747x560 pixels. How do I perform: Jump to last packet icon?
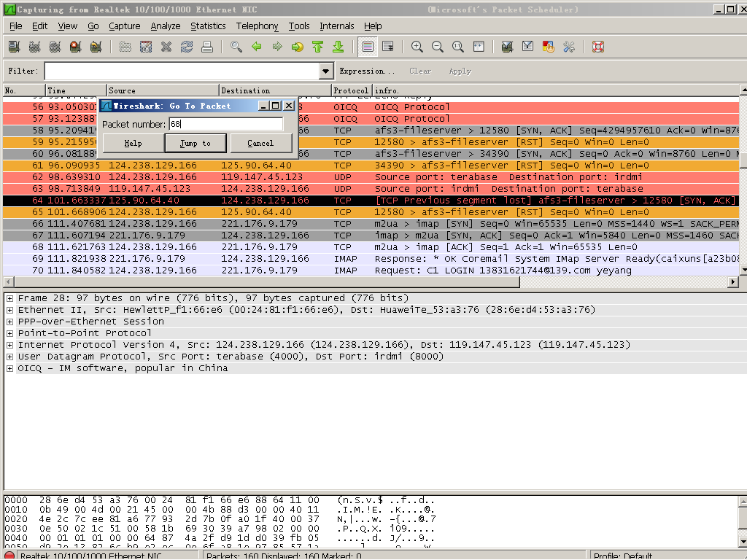coord(338,47)
